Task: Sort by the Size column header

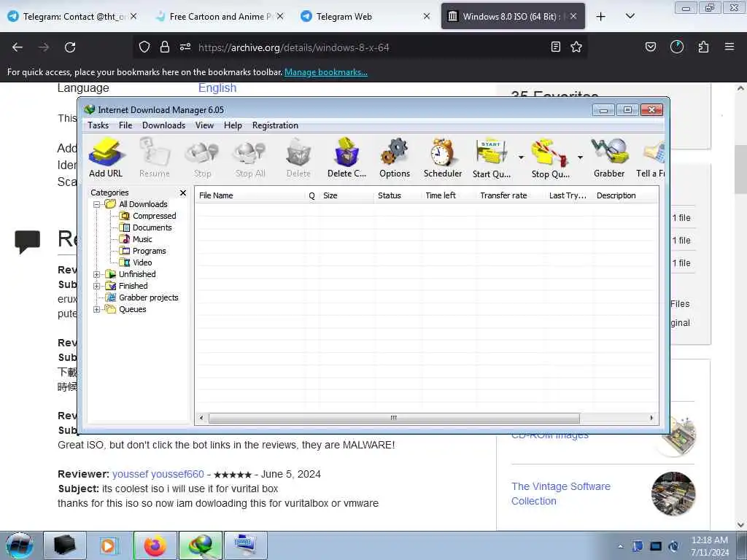Action: 347,195
